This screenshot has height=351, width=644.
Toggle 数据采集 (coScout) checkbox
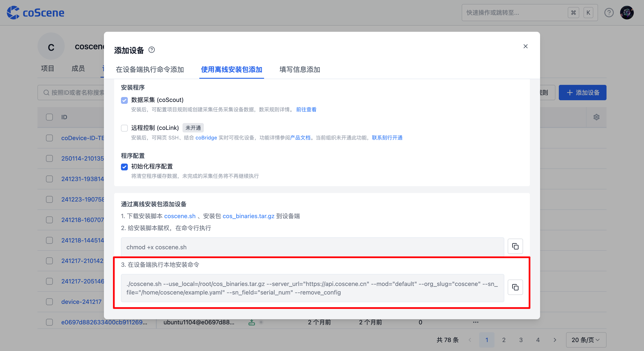(124, 100)
